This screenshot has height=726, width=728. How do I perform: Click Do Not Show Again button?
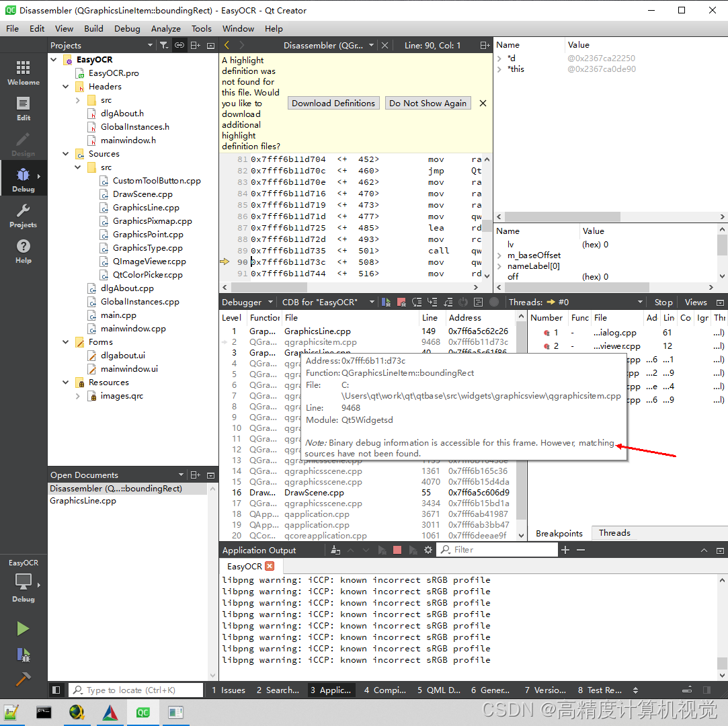[x=428, y=103]
